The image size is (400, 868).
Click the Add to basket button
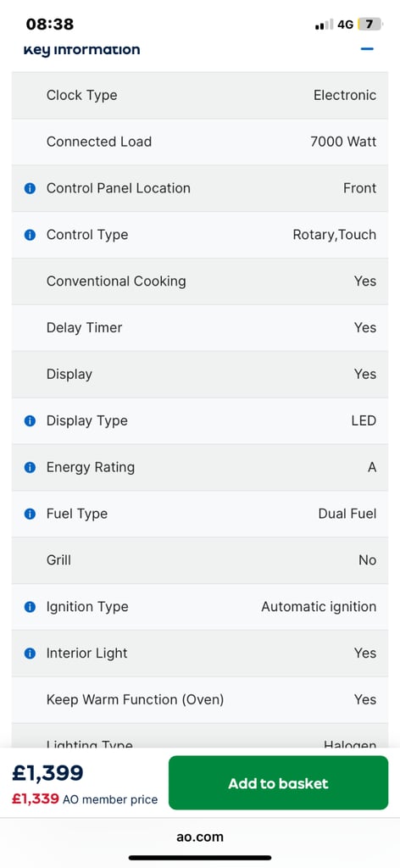click(278, 782)
